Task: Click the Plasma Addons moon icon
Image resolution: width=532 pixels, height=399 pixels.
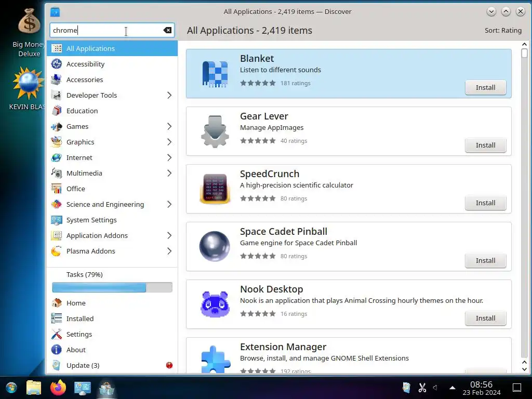Action: click(x=56, y=251)
